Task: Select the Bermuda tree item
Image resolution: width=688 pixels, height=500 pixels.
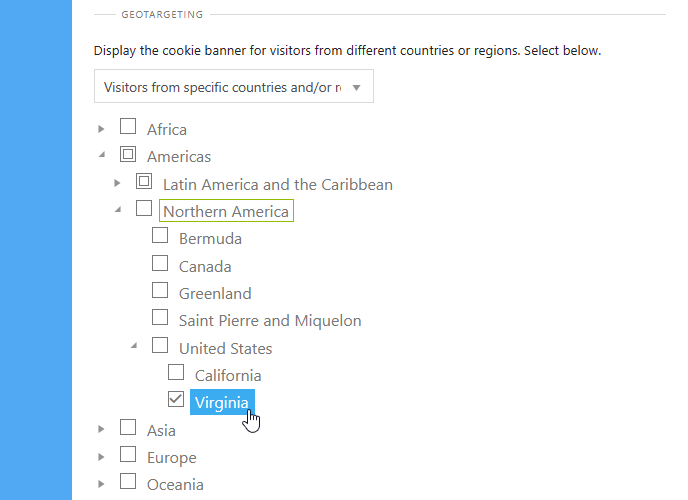Action: pos(211,239)
